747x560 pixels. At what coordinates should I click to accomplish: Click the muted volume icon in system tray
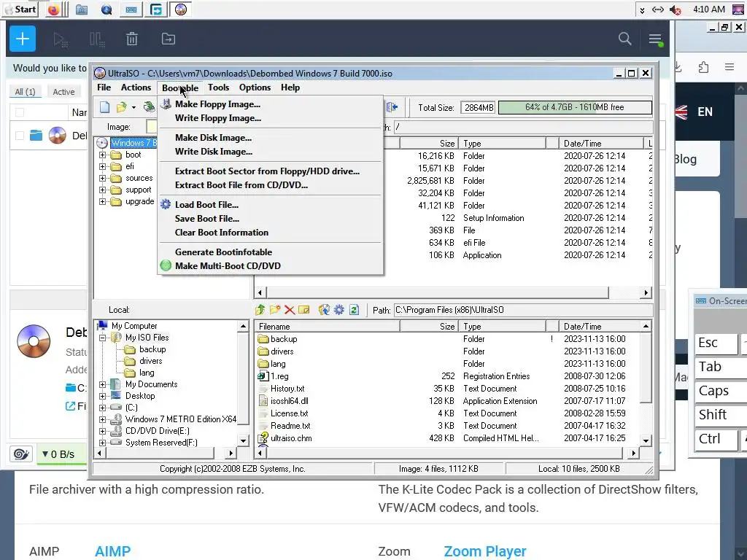(x=675, y=9)
